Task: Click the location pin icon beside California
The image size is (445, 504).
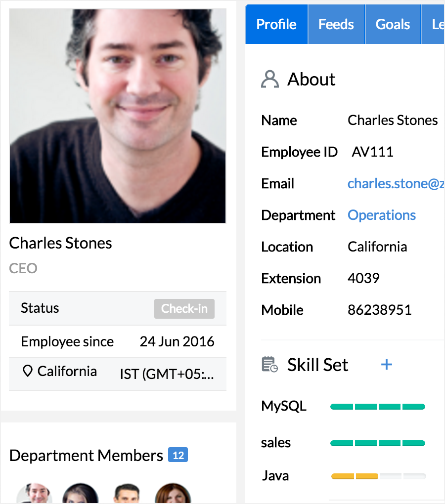Action: 28,372
